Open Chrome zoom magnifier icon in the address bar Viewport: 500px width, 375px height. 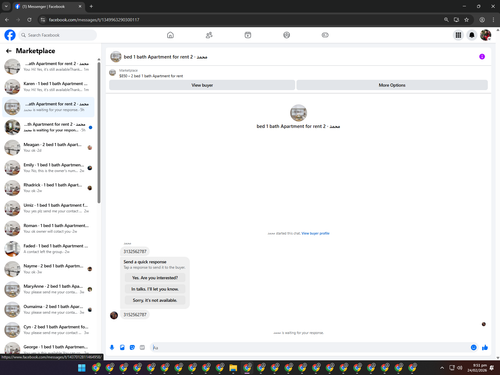446,20
